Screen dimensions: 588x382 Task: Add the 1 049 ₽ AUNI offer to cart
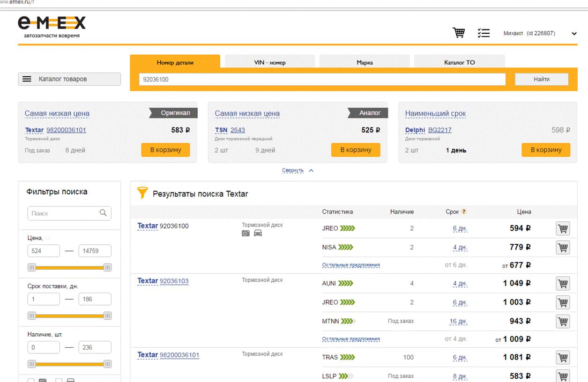pyautogui.click(x=563, y=284)
